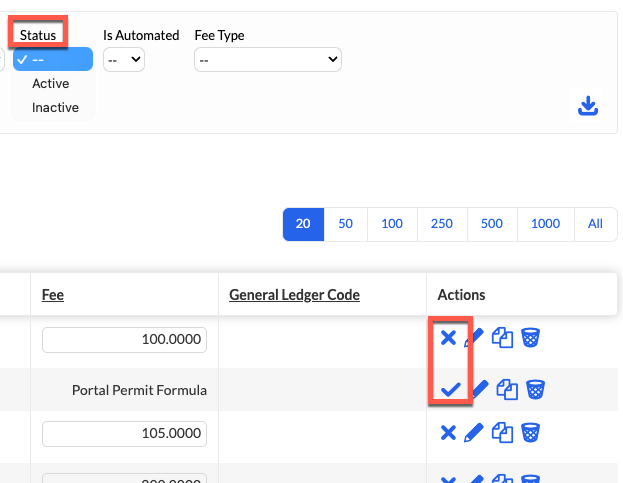Toggle status of the 105.0000 fee row with the X icon

448,433
